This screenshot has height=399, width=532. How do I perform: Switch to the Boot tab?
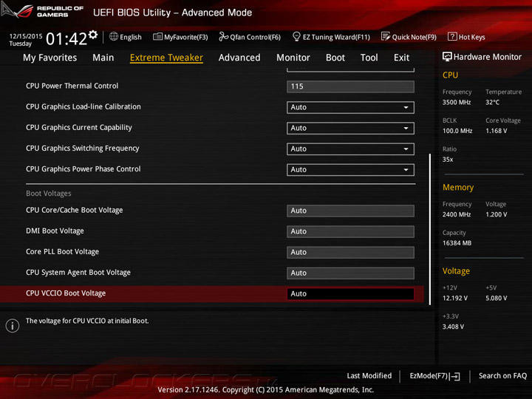(x=335, y=58)
